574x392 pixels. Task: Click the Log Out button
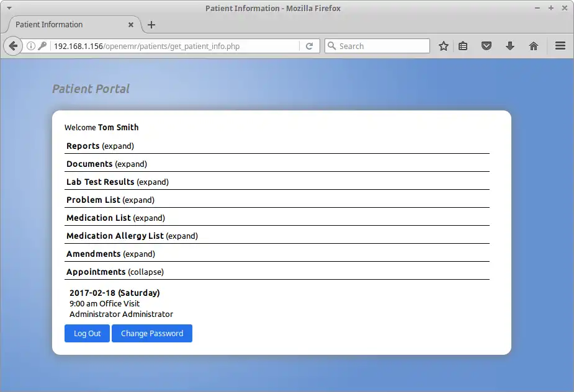87,333
